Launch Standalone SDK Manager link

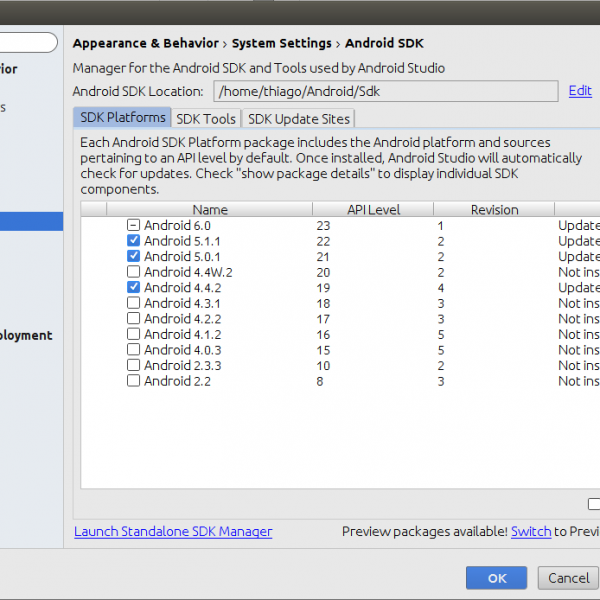[173, 532]
